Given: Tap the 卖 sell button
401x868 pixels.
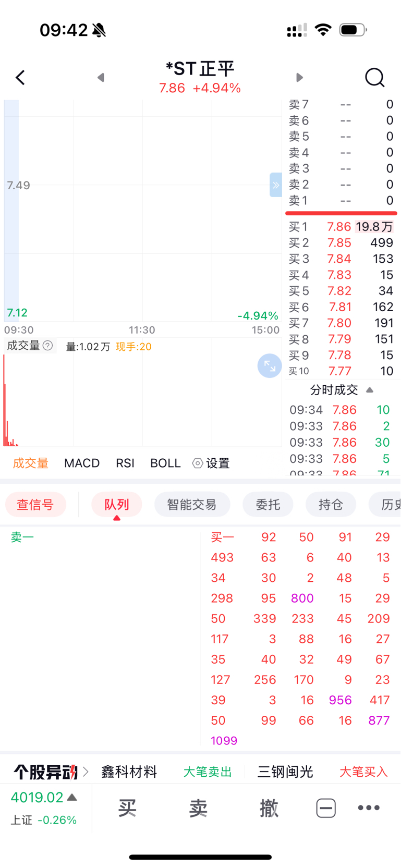Looking at the screenshot, I should 198,809.
